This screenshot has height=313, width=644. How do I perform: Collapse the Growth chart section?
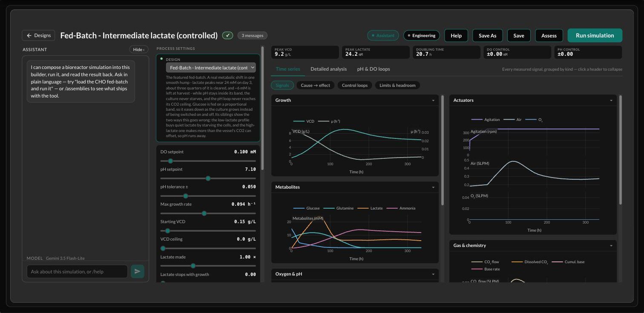pos(355,100)
